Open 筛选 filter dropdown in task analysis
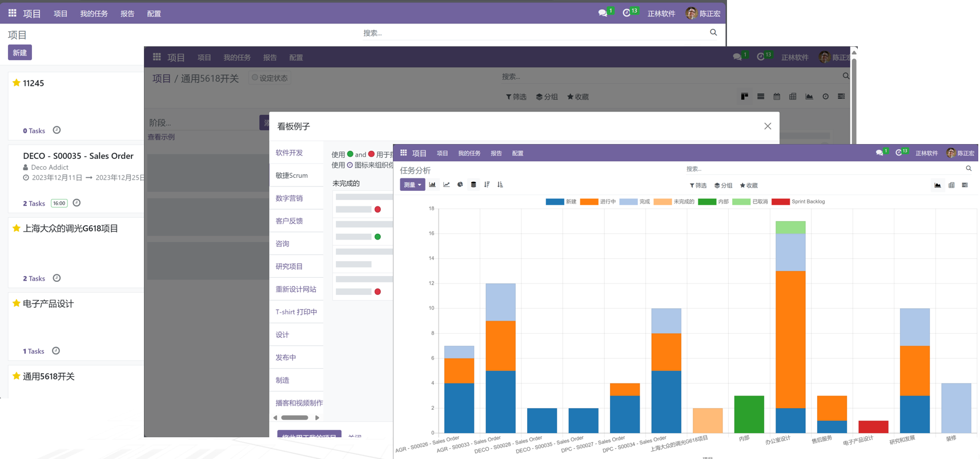Image resolution: width=980 pixels, height=459 pixels. click(x=698, y=185)
